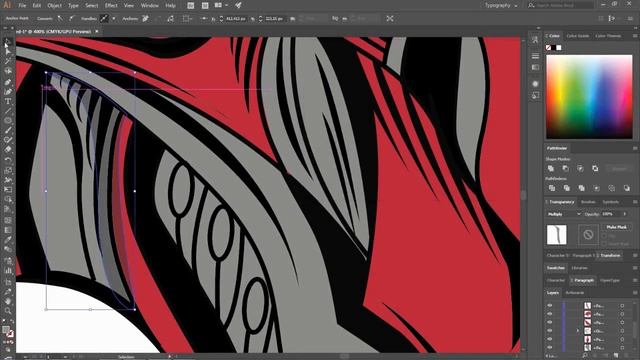The height and width of the screenshot is (360, 640).
Task: Select the Magic Wand tool
Action: coord(8,61)
